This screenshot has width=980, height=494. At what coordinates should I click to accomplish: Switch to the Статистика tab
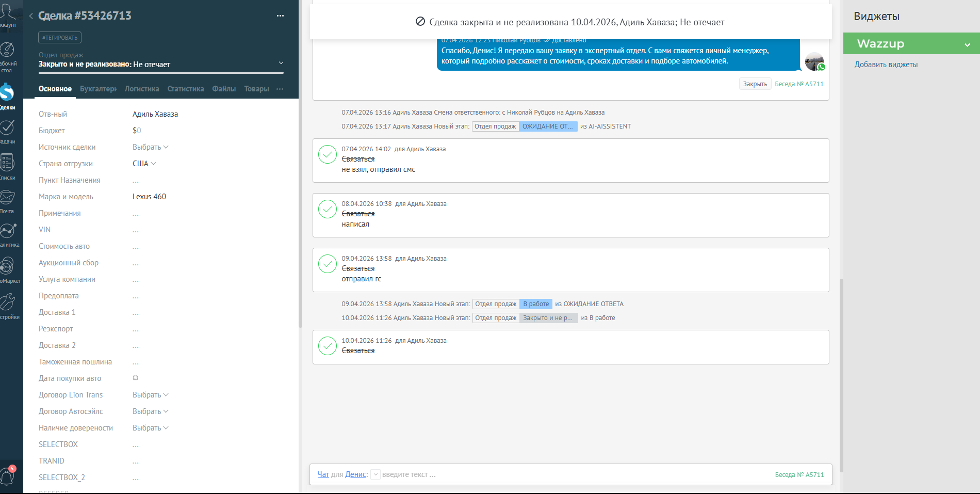(x=186, y=89)
